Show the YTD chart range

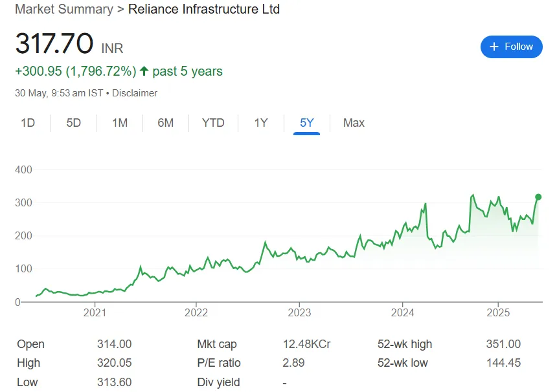[213, 123]
